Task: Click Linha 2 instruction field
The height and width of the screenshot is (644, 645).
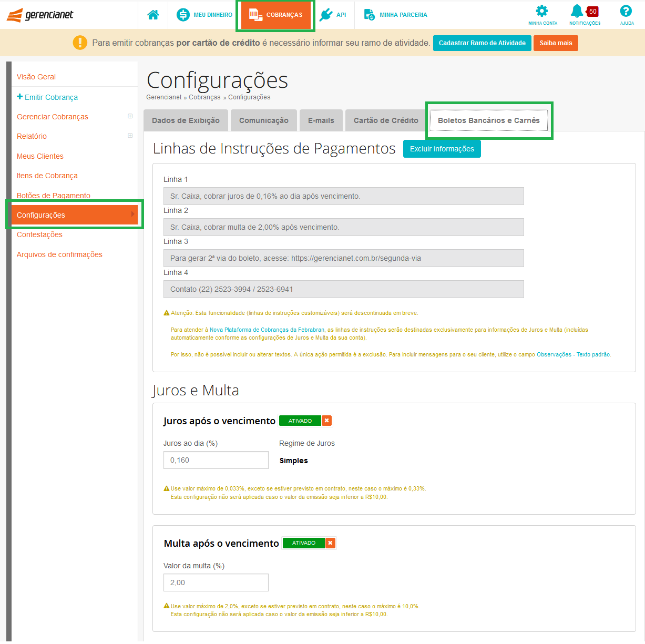Action: click(x=344, y=227)
